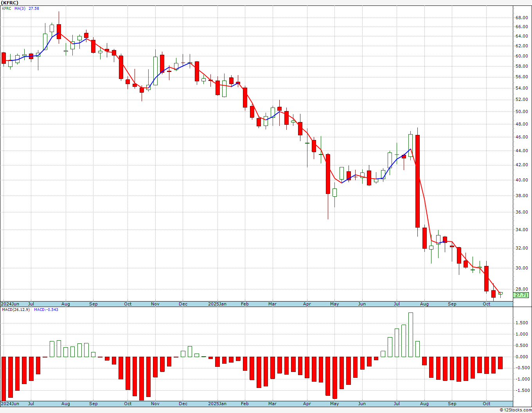Click the 27.58 moving average value
Image resolution: width=532 pixels, height=413 pixels.
(34, 9)
